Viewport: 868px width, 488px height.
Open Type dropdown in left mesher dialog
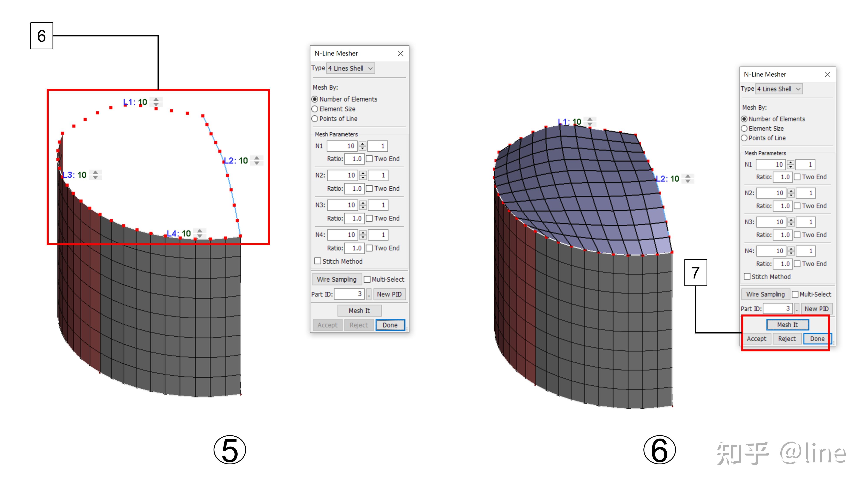pos(350,68)
